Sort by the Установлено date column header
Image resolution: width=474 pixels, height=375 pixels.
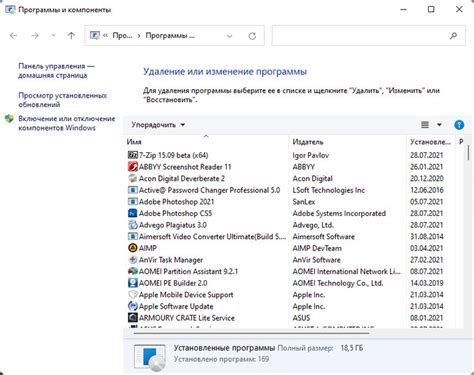click(430, 142)
